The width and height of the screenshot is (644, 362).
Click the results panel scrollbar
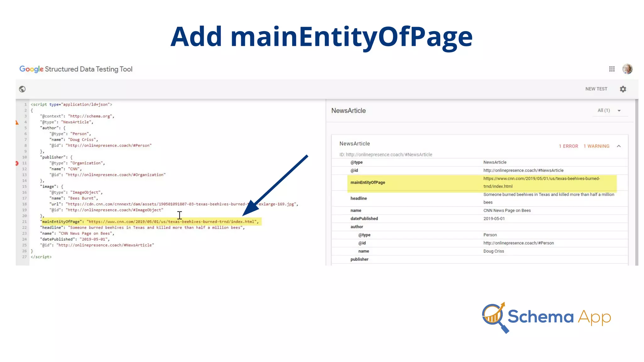click(x=636, y=182)
